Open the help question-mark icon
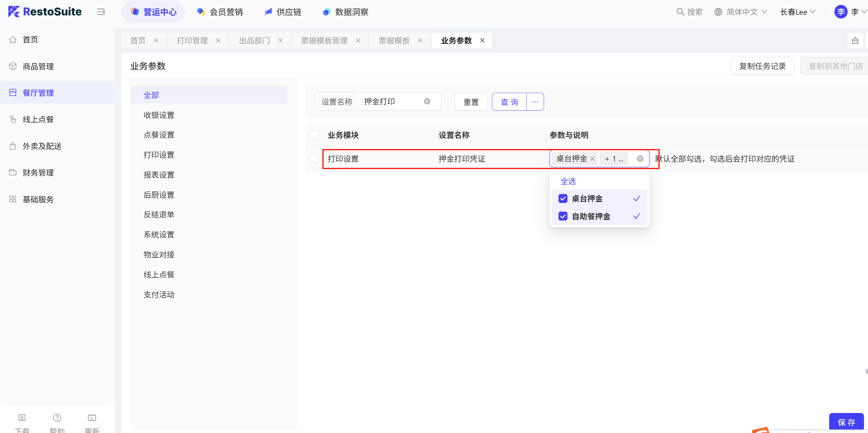Image resolution: width=868 pixels, height=433 pixels. (x=57, y=418)
